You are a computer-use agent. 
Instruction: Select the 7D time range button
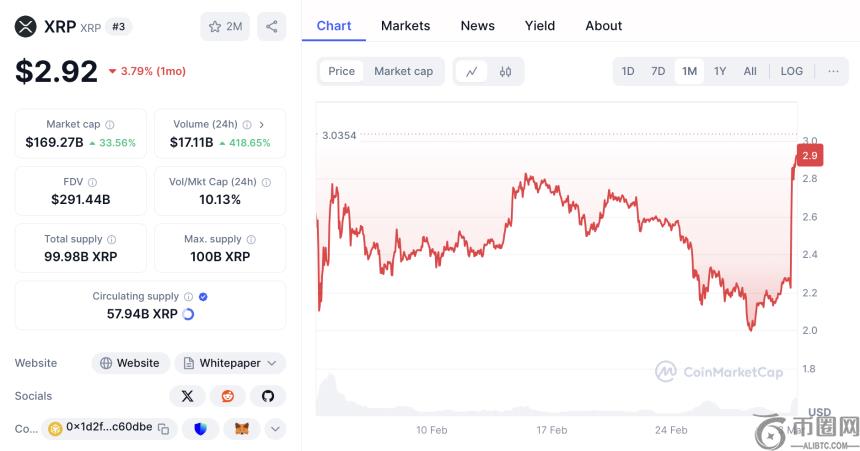(x=658, y=71)
